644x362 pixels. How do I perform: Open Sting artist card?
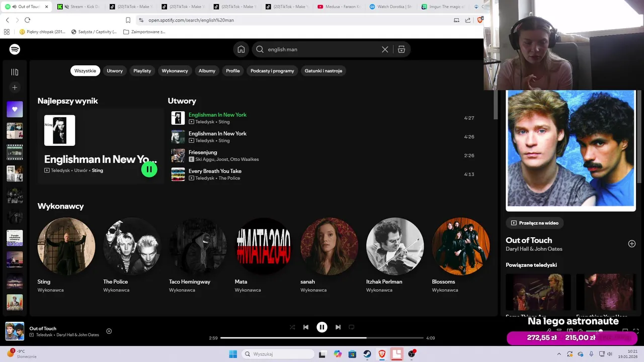point(66,255)
